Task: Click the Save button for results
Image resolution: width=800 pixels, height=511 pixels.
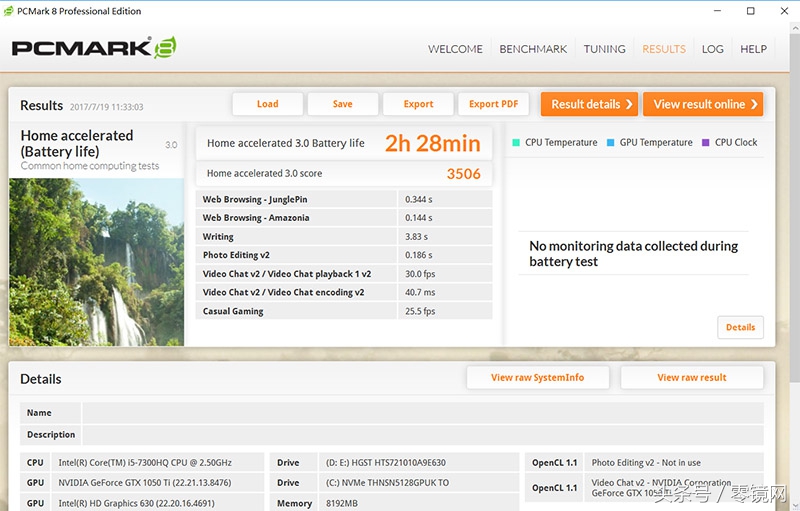Action: click(343, 104)
